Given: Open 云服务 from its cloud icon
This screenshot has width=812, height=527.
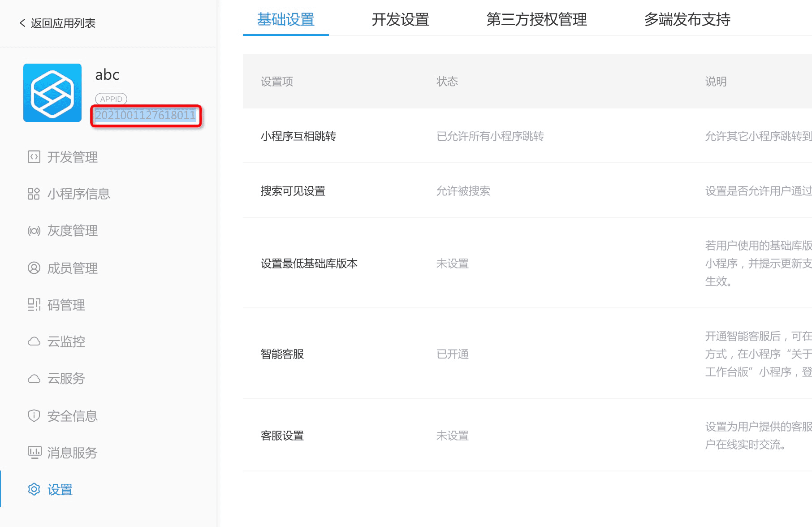Looking at the screenshot, I should click(x=34, y=378).
